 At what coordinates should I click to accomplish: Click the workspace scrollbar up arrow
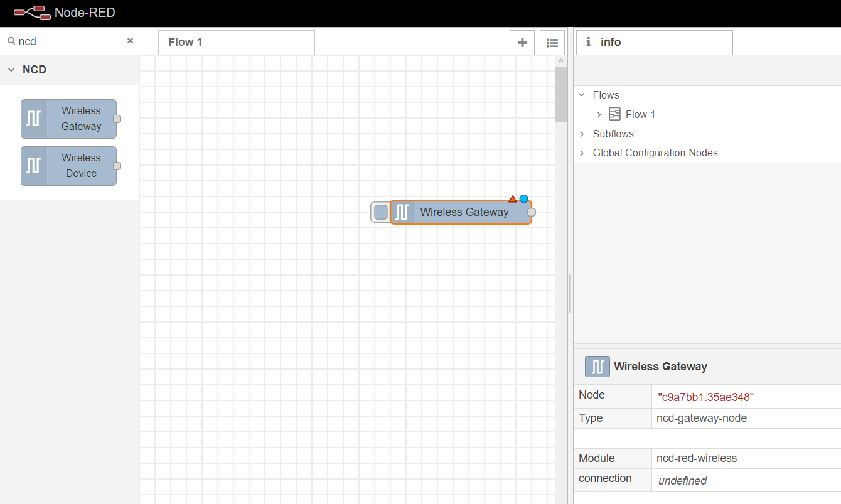(x=561, y=61)
